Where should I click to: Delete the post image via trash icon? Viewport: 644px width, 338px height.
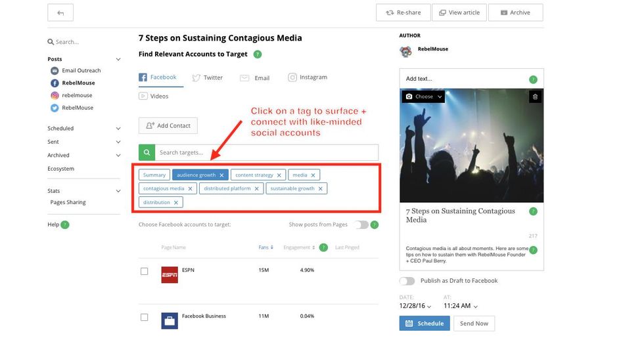click(535, 96)
